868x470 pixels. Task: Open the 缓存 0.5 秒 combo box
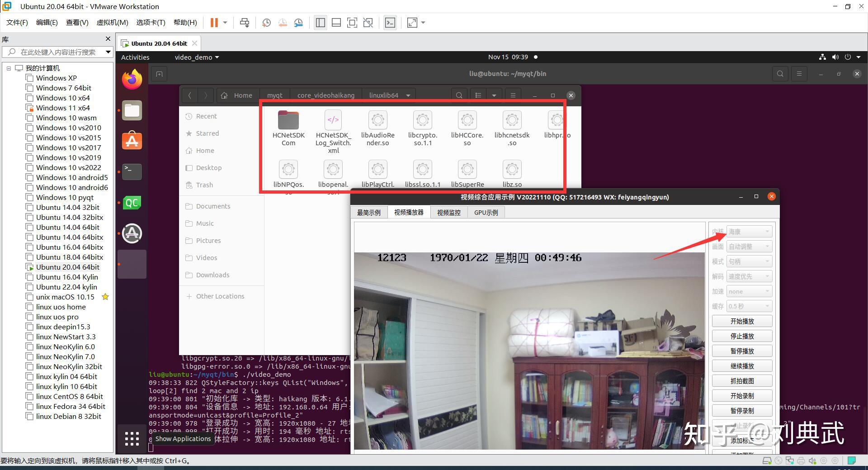click(x=749, y=306)
